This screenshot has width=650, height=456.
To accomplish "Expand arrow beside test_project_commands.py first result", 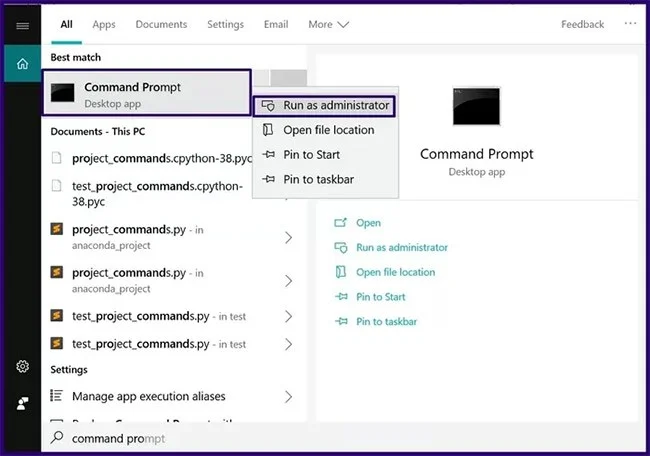I will pyautogui.click(x=289, y=317).
